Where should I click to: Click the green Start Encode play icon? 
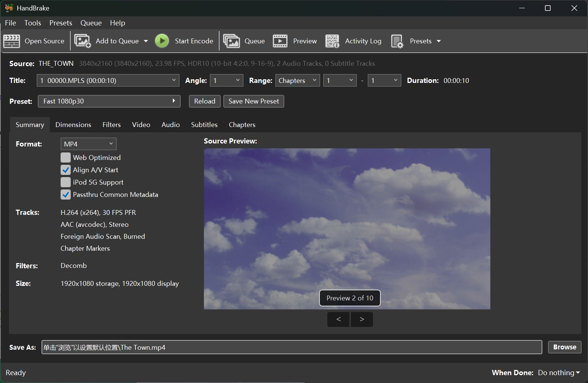[x=162, y=41]
